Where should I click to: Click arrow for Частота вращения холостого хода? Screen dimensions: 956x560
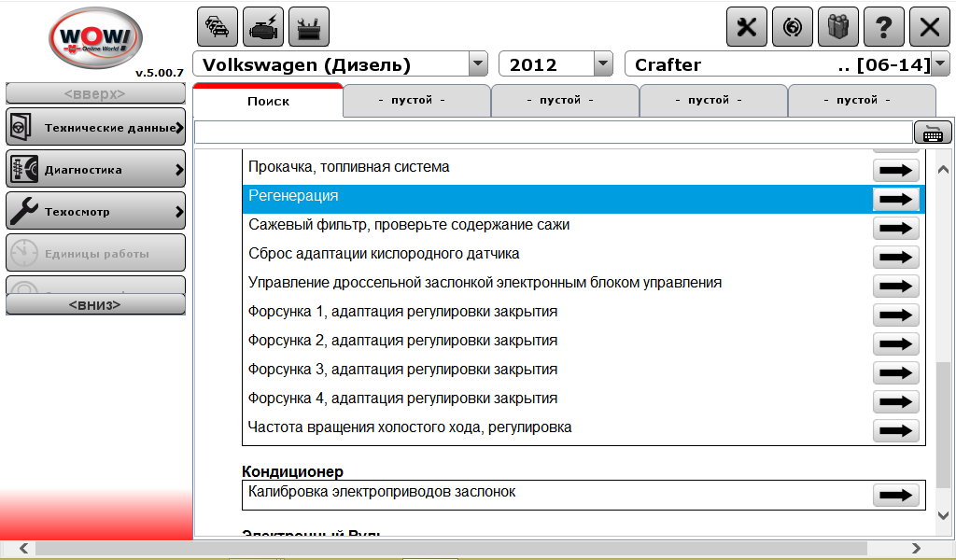896,431
